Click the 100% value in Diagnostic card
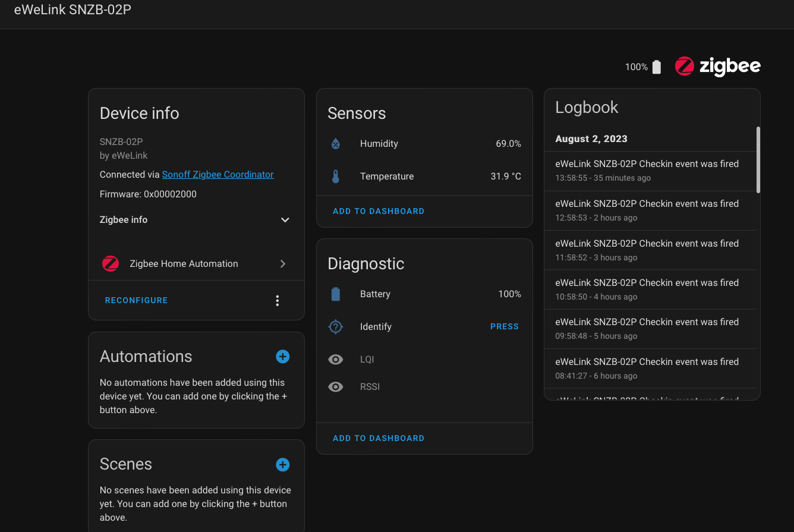The width and height of the screenshot is (794, 532). click(510, 294)
